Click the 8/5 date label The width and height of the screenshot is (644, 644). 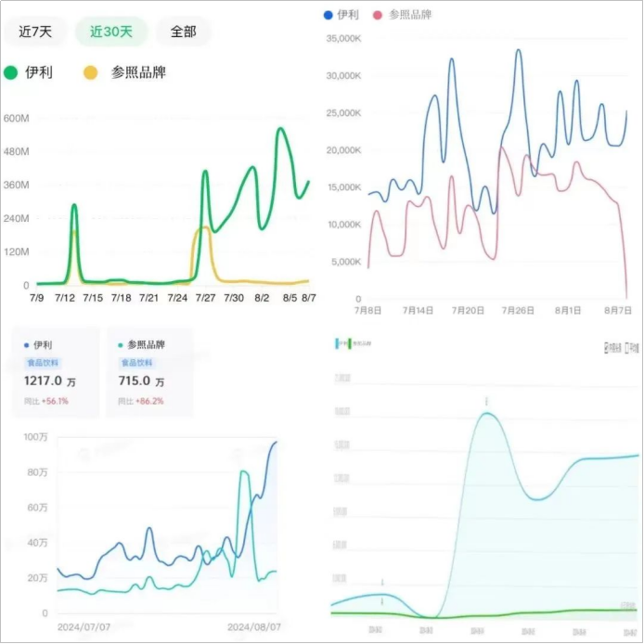(x=290, y=298)
